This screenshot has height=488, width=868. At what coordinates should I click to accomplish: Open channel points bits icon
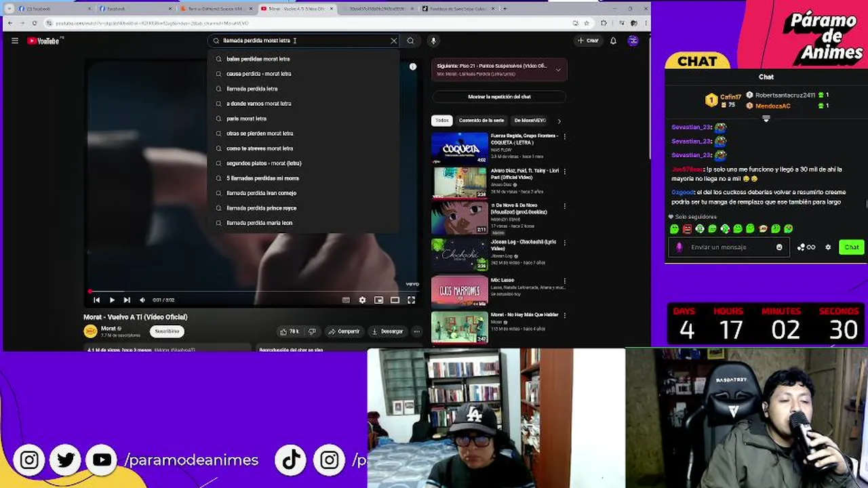(x=806, y=247)
